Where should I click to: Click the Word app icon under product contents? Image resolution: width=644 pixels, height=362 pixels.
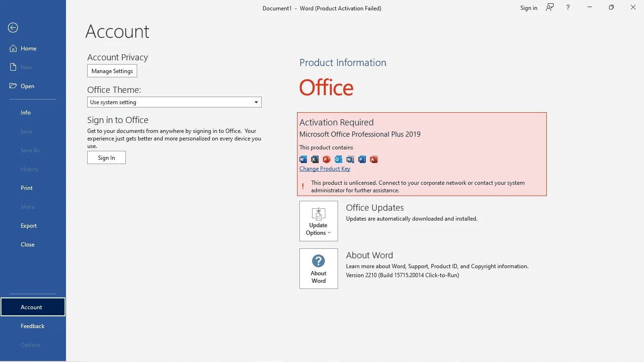click(x=303, y=159)
